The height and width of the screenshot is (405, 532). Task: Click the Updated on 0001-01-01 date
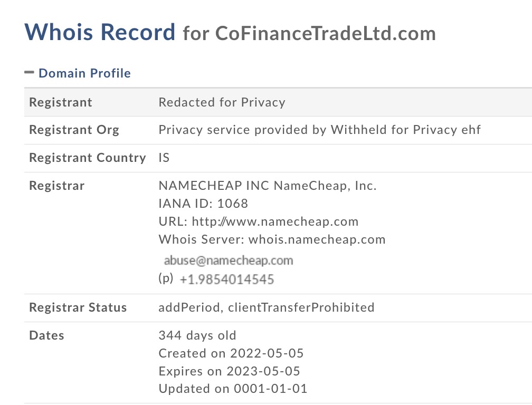click(233, 389)
